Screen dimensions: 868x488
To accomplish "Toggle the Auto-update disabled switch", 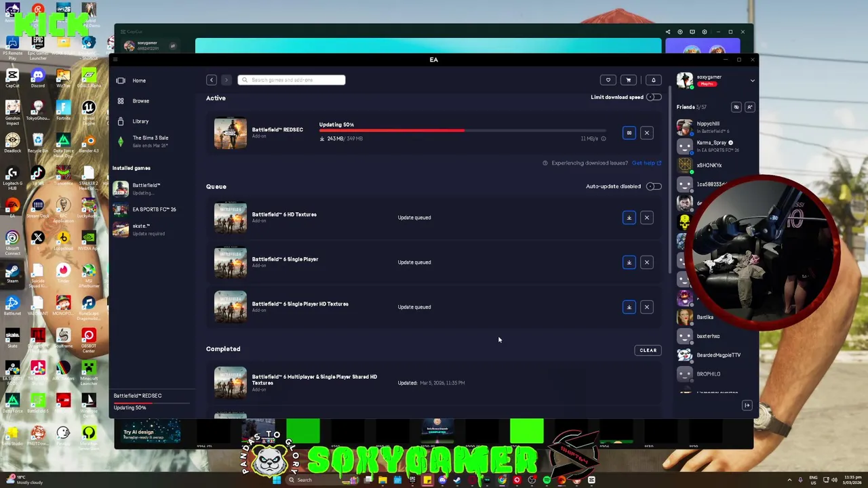I will 654,186.
